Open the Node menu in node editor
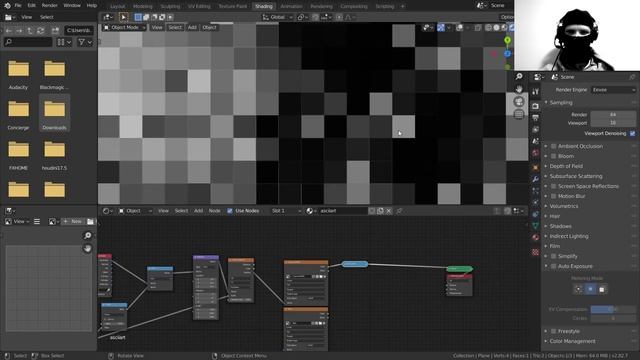 [x=214, y=211]
